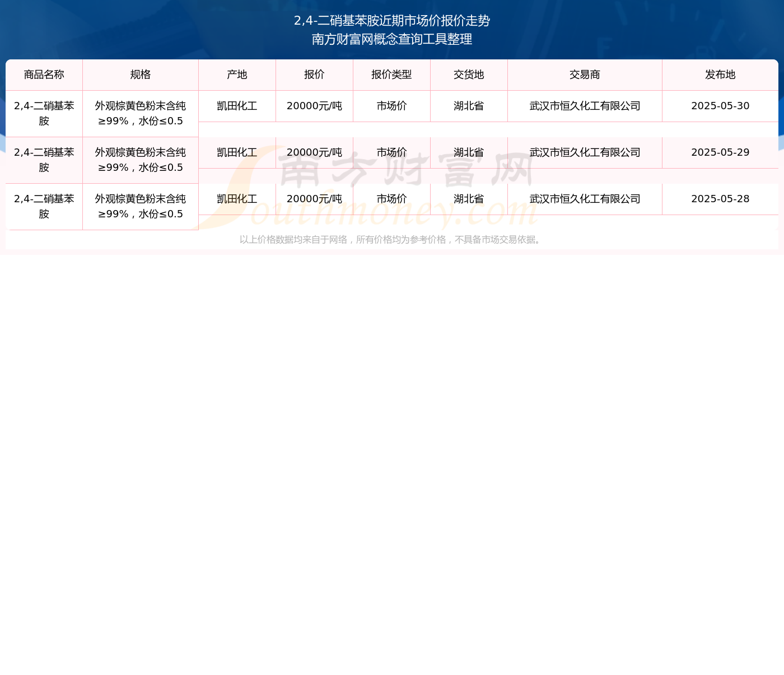Click the page title 2,4-二硝基苯胺近期市场价报价走势

click(392, 21)
